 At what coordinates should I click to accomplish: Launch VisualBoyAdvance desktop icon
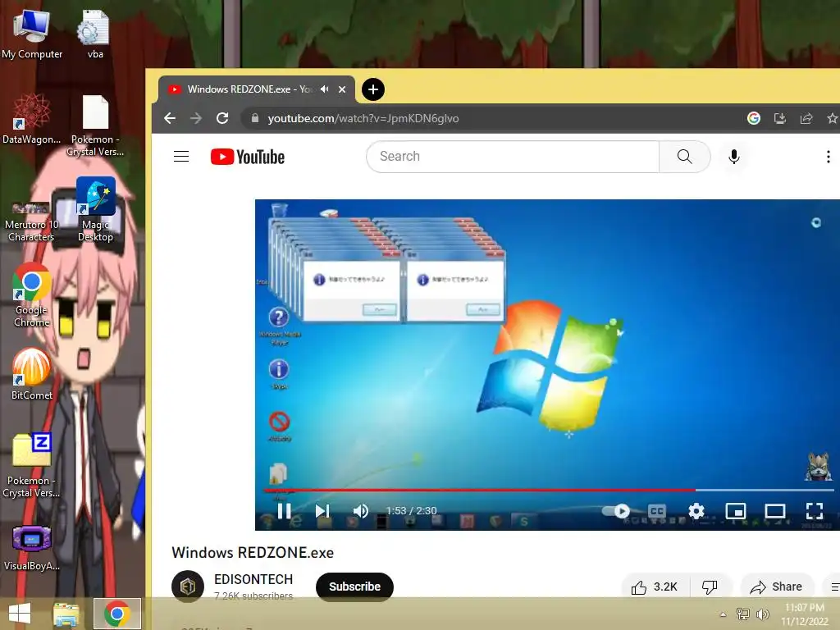32,547
